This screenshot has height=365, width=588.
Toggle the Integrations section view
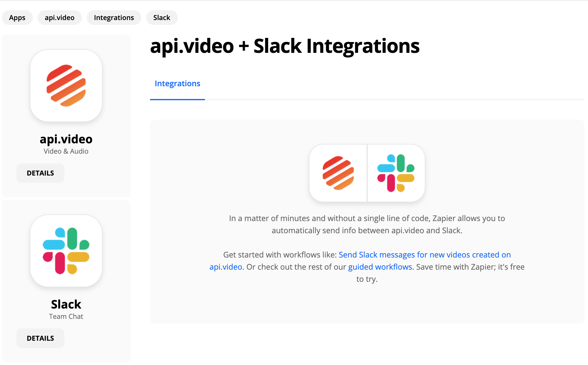pyautogui.click(x=178, y=83)
